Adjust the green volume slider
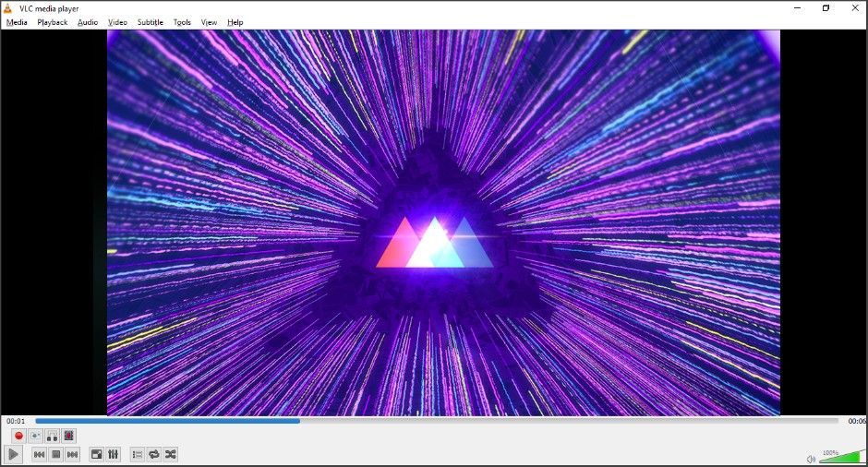Image resolution: width=868 pixels, height=467 pixels. click(841, 457)
